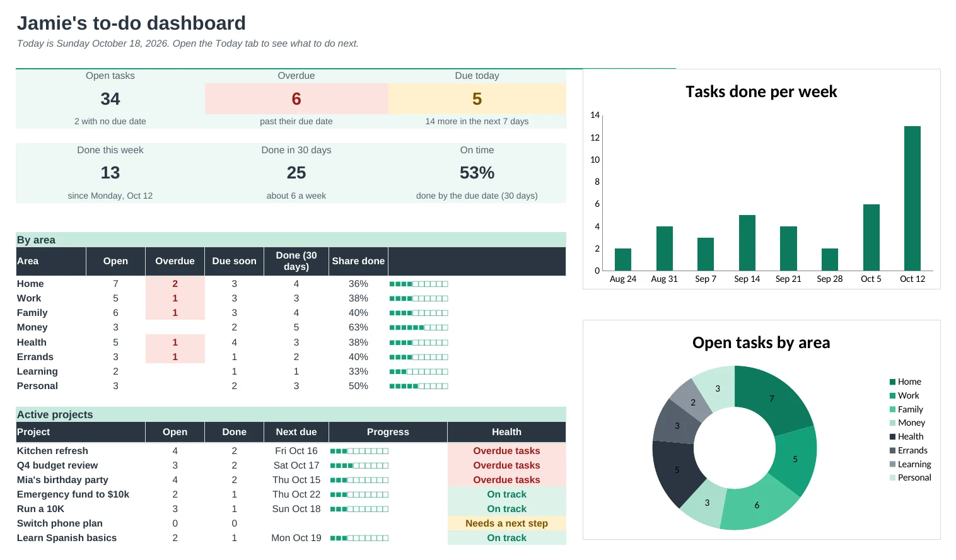Click the Kitchen refresh progress bar

point(359,452)
